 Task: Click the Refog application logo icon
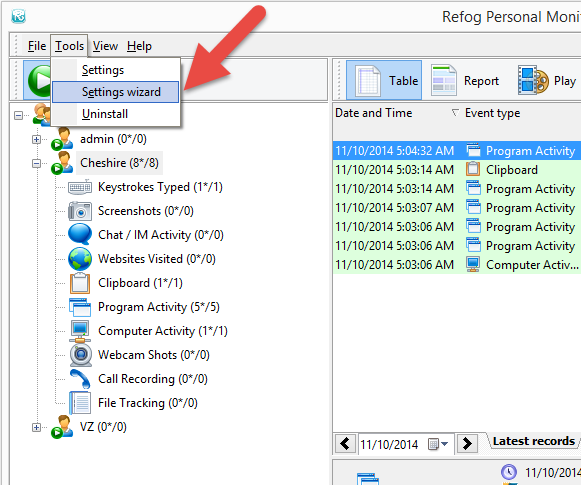[18, 16]
